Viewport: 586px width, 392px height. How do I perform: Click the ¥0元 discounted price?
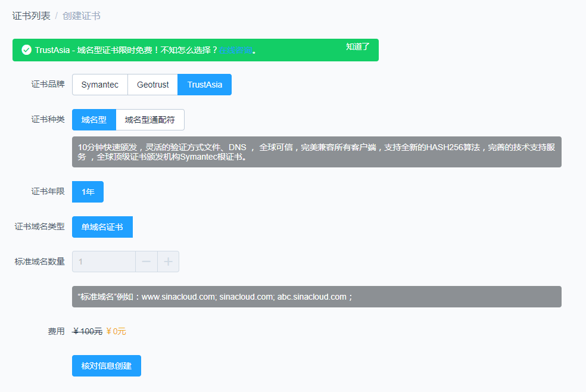click(x=116, y=331)
